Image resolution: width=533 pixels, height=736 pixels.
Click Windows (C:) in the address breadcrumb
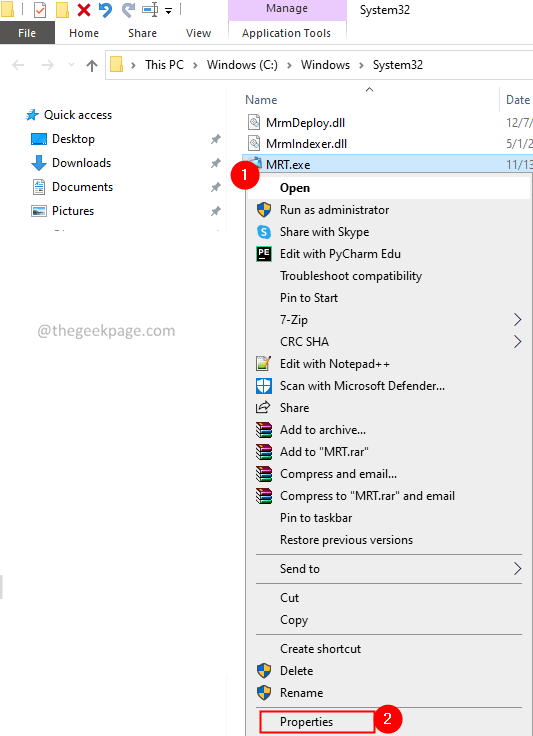tap(242, 65)
